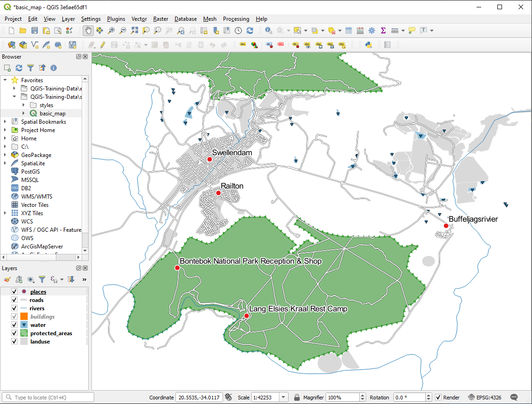Click the landuse layer gray color swatch
Screen dimensions: 532x404
click(x=24, y=342)
